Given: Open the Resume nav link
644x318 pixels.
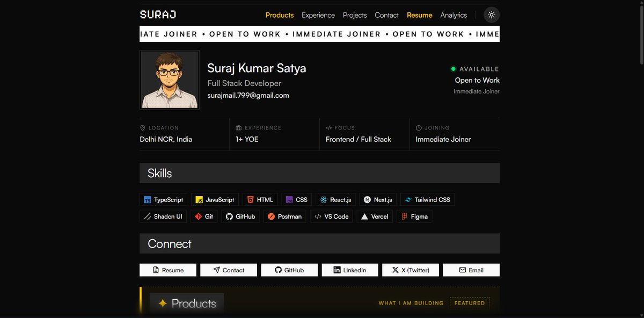Looking at the screenshot, I should coord(420,15).
